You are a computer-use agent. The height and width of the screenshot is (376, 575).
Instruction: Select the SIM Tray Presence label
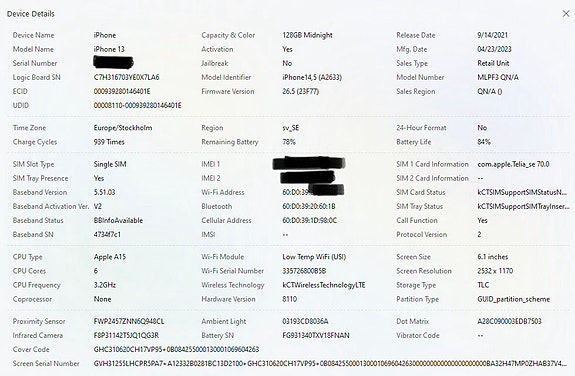[40, 178]
